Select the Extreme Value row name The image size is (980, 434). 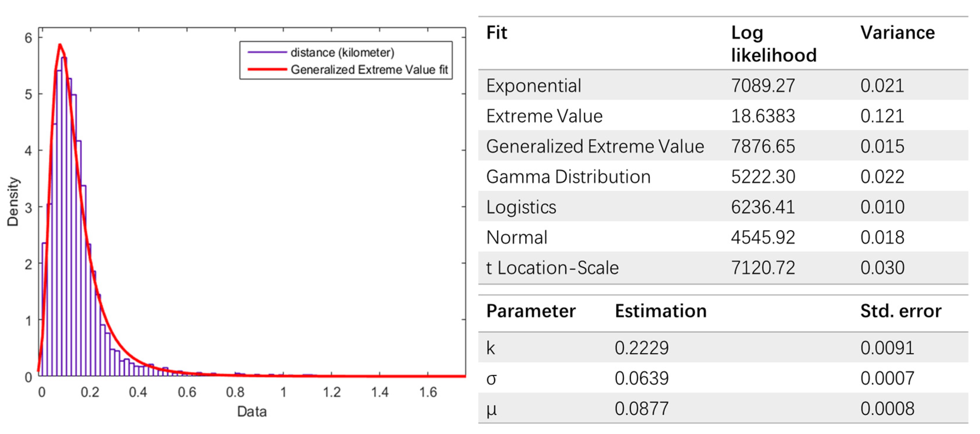pos(544,116)
